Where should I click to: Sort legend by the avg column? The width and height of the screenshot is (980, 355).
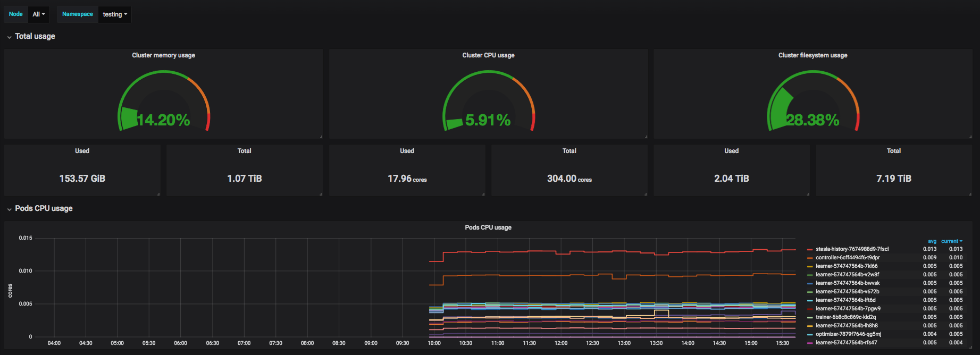click(932, 241)
